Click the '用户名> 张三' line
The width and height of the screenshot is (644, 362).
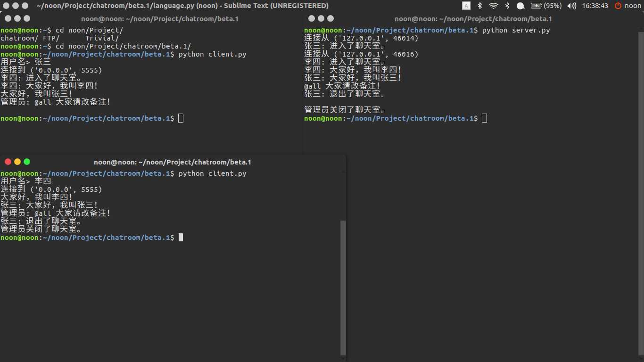tap(26, 62)
